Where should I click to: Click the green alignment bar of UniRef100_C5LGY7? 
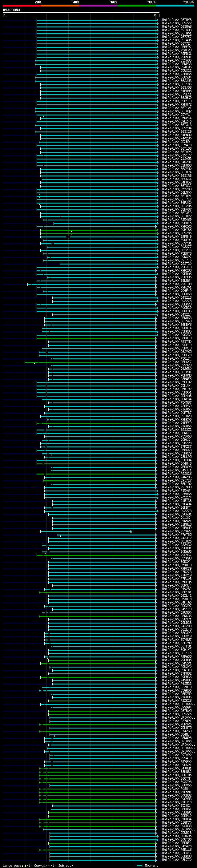90,362
